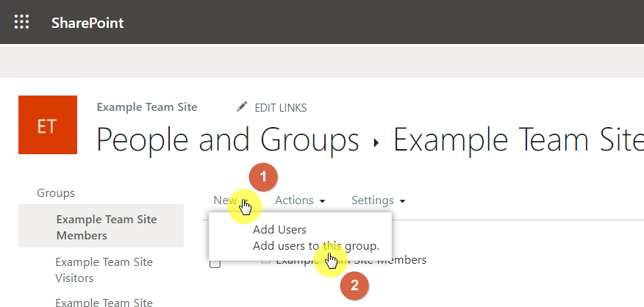644x307 pixels.
Task: Click People and Groups page title
Action: click(x=228, y=140)
